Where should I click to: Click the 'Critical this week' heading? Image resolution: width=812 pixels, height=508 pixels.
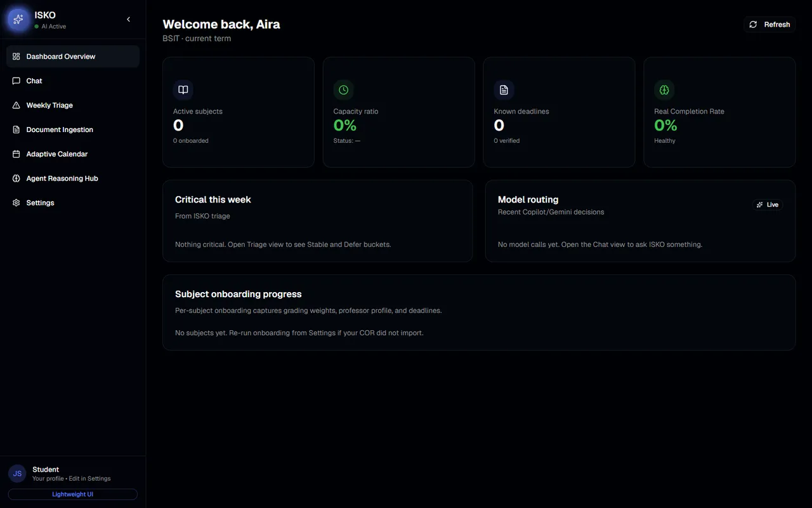pyautogui.click(x=213, y=199)
